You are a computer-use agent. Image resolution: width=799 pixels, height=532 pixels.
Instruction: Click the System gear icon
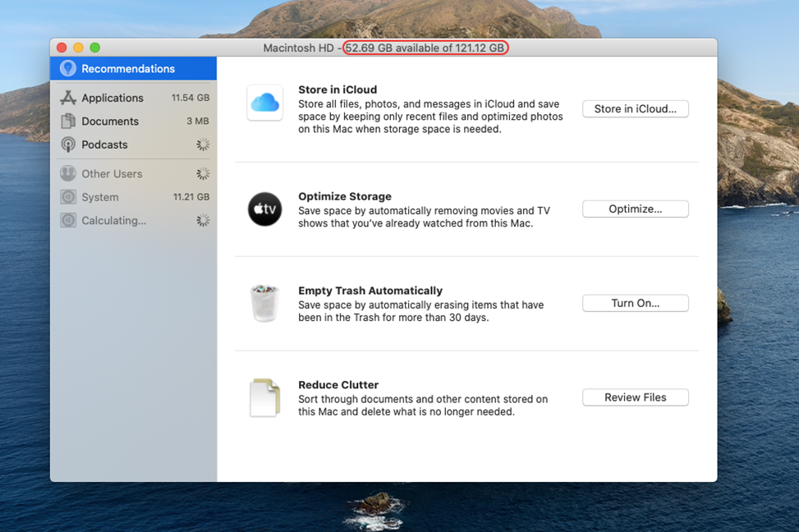tap(68, 197)
